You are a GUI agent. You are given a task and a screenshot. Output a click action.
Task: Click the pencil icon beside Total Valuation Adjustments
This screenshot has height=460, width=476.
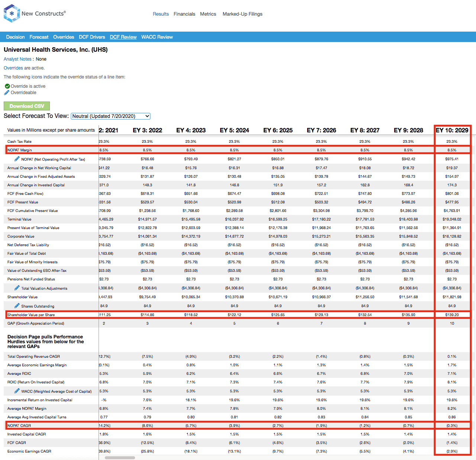tap(17, 288)
